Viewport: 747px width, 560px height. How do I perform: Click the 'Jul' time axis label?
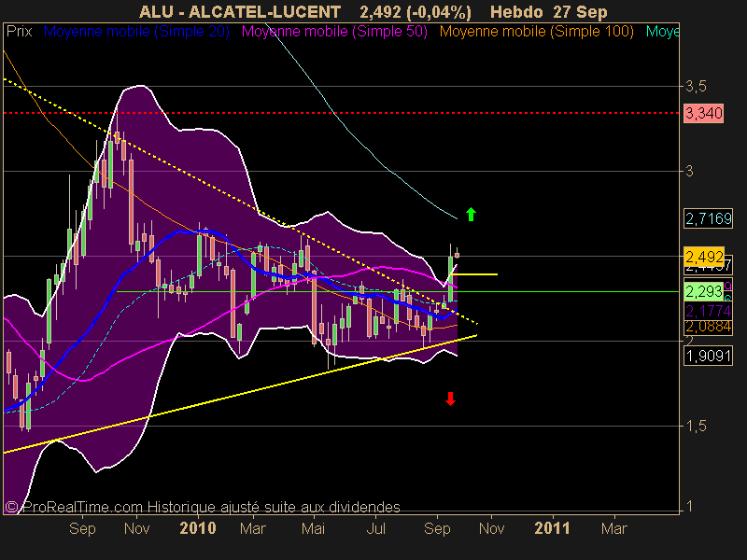pyautogui.click(x=375, y=528)
